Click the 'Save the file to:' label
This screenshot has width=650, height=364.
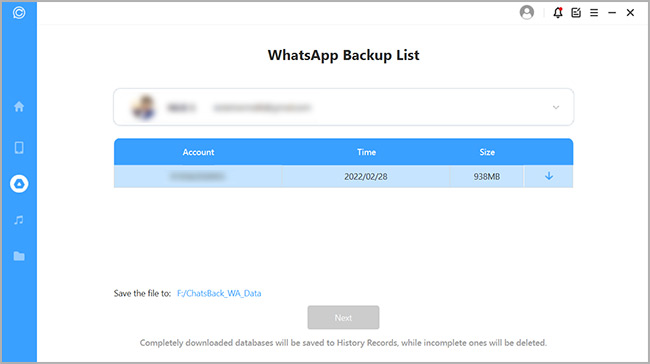(x=142, y=294)
